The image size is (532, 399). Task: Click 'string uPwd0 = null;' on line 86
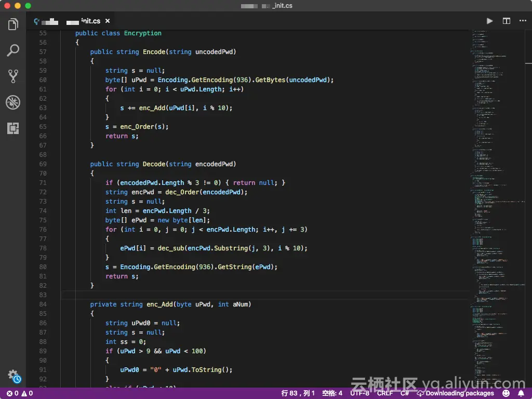tap(142, 323)
